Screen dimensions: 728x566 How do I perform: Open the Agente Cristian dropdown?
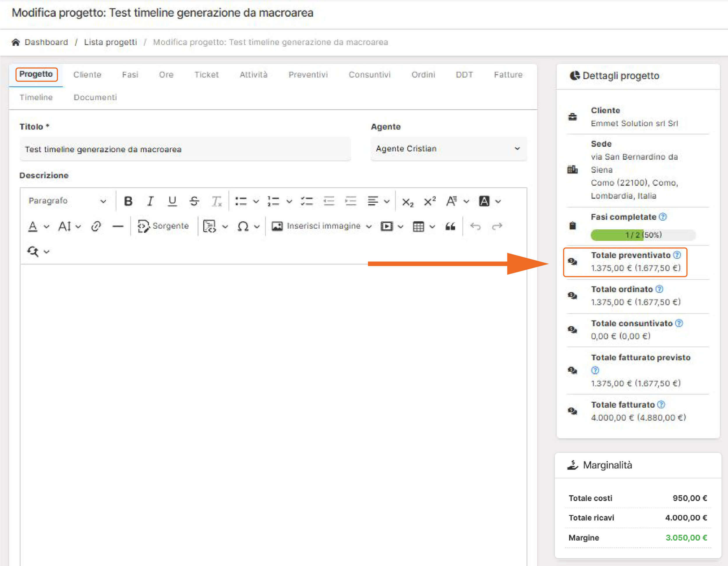click(448, 149)
